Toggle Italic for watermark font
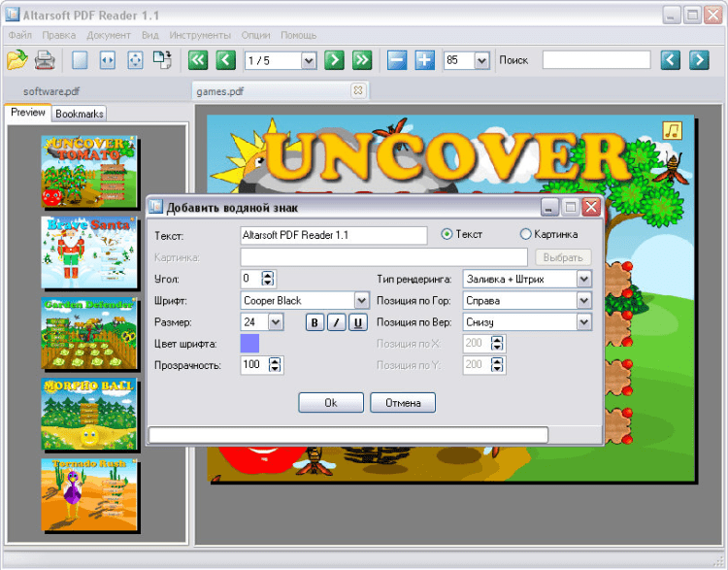 click(x=337, y=322)
